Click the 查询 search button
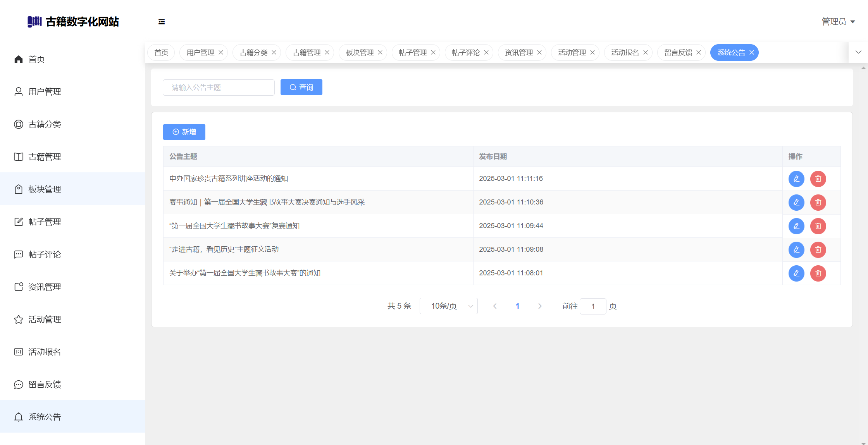This screenshot has height=445, width=868. 301,88
